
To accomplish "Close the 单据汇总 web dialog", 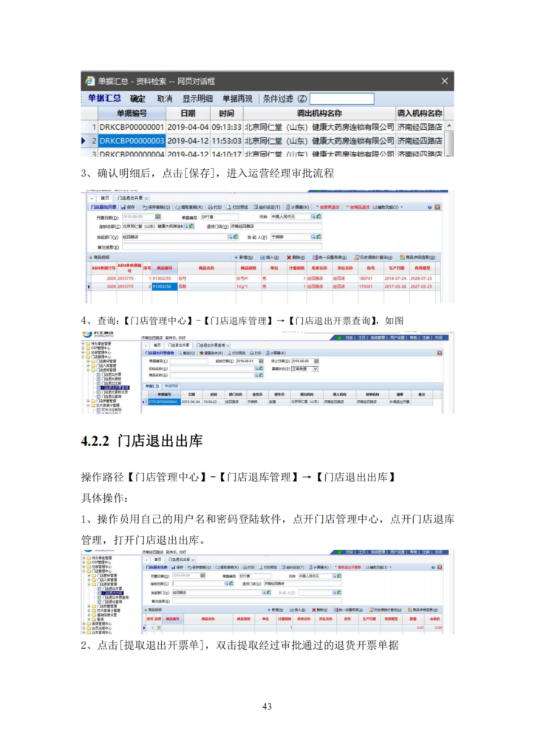I will coord(444,81).
